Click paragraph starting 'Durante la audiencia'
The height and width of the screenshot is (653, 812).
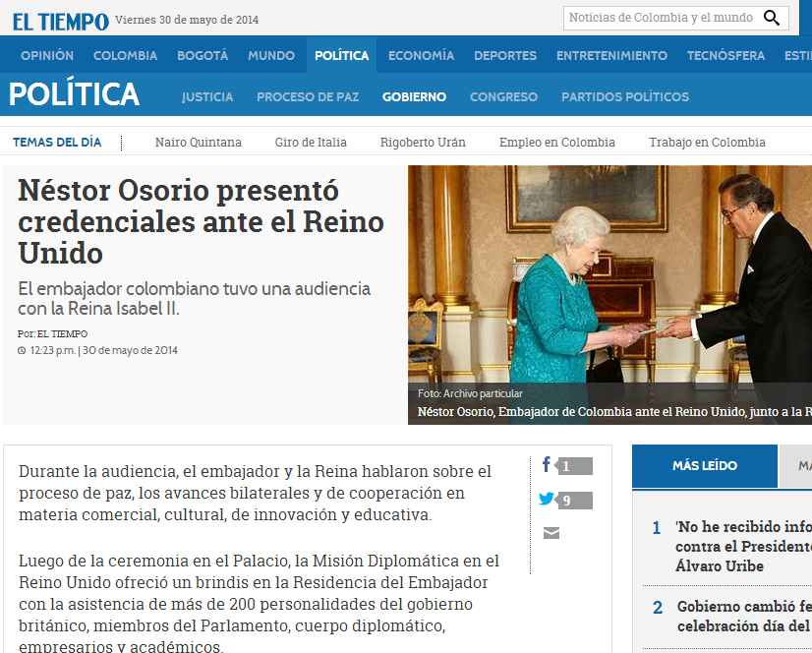point(255,493)
